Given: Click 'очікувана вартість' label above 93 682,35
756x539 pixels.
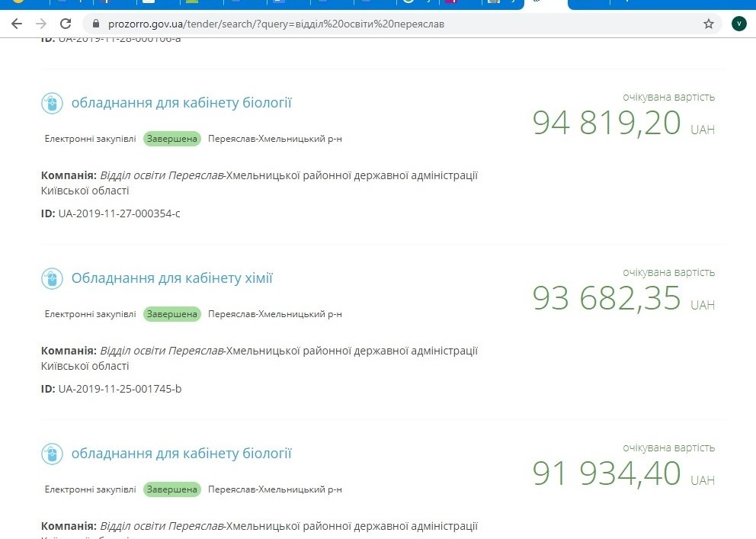Looking at the screenshot, I should 668,273.
